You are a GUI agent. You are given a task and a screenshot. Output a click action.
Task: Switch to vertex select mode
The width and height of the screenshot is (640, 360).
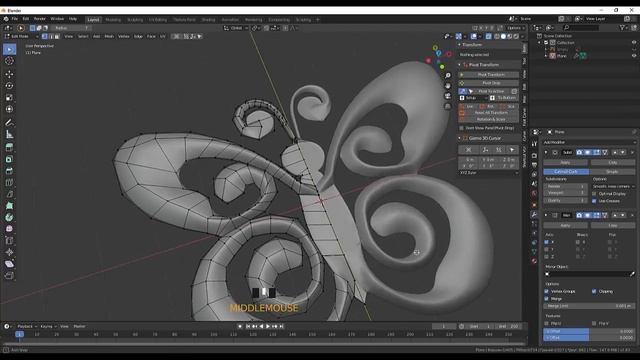click(x=44, y=36)
